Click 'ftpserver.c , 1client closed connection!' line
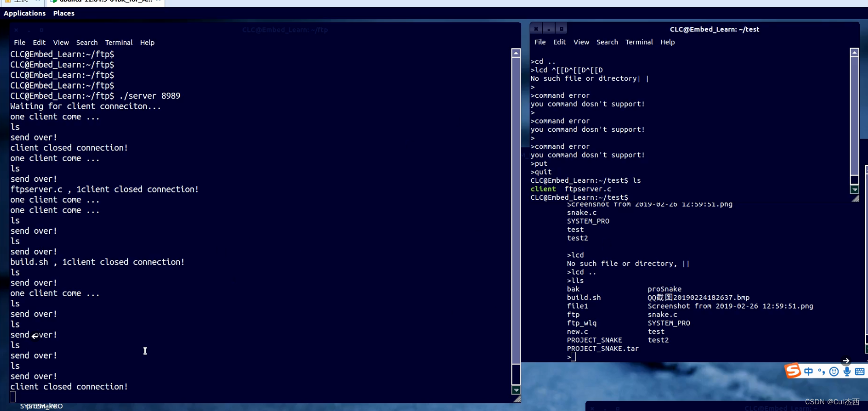Screen dimensions: 868x411 105,189
